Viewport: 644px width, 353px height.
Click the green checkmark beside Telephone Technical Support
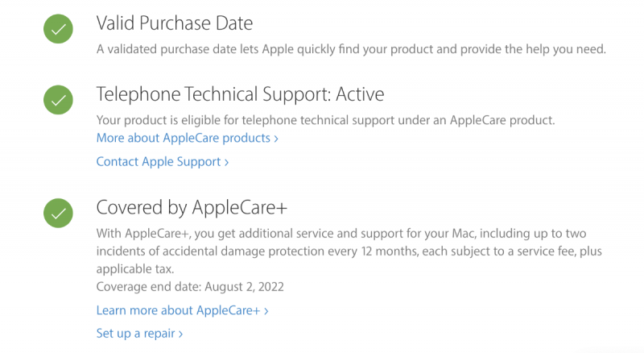click(x=58, y=101)
